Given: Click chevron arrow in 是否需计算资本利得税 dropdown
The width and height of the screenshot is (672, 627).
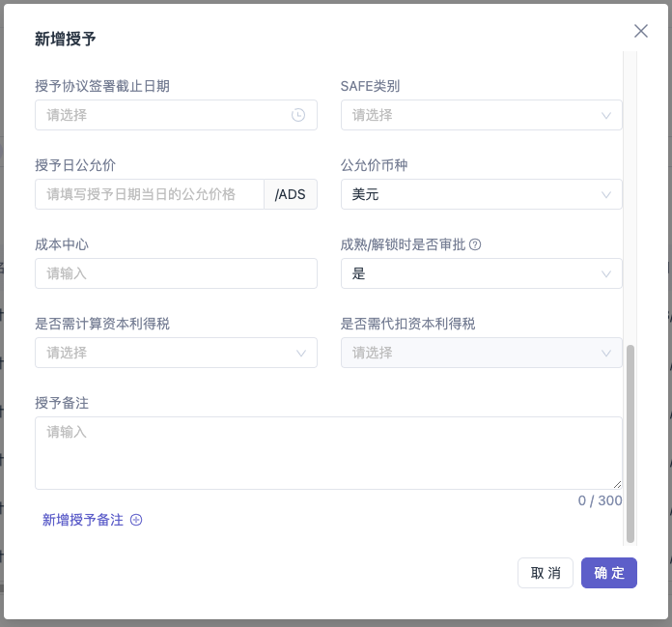Looking at the screenshot, I should click(301, 354).
